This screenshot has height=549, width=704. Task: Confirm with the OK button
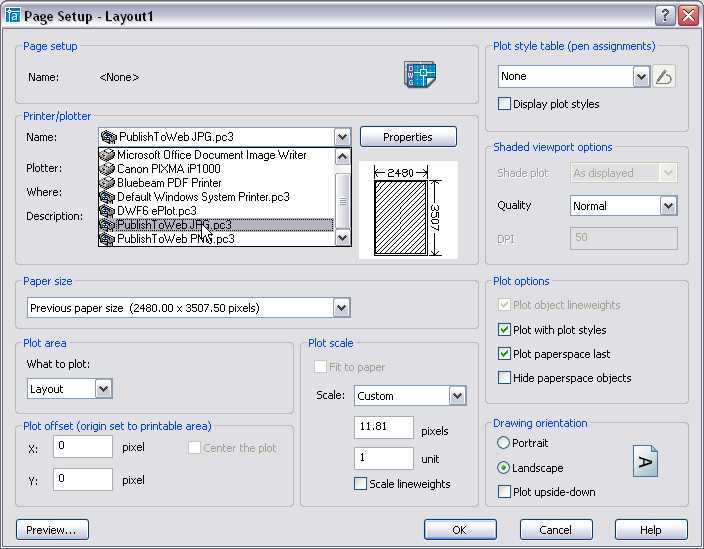click(x=460, y=530)
